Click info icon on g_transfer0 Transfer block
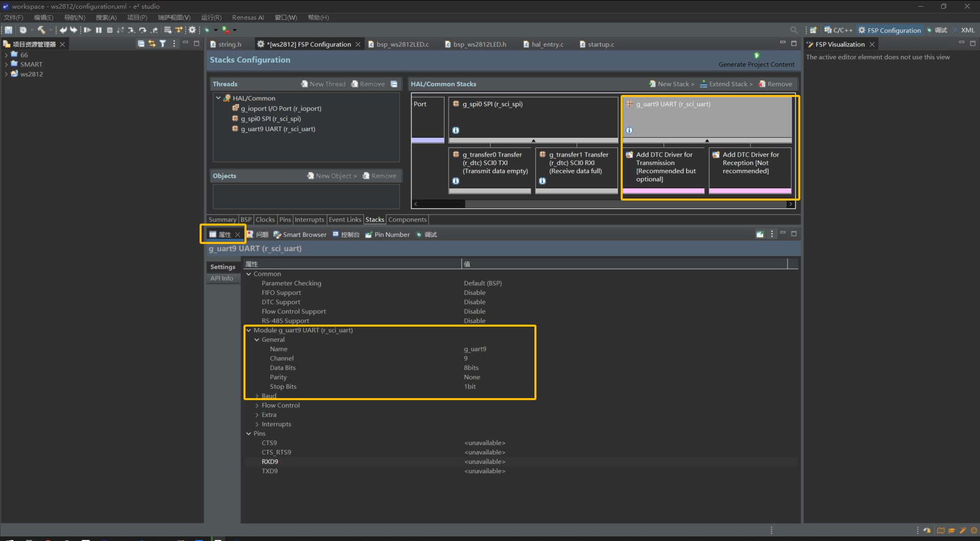Image resolution: width=980 pixels, height=541 pixels. [456, 181]
